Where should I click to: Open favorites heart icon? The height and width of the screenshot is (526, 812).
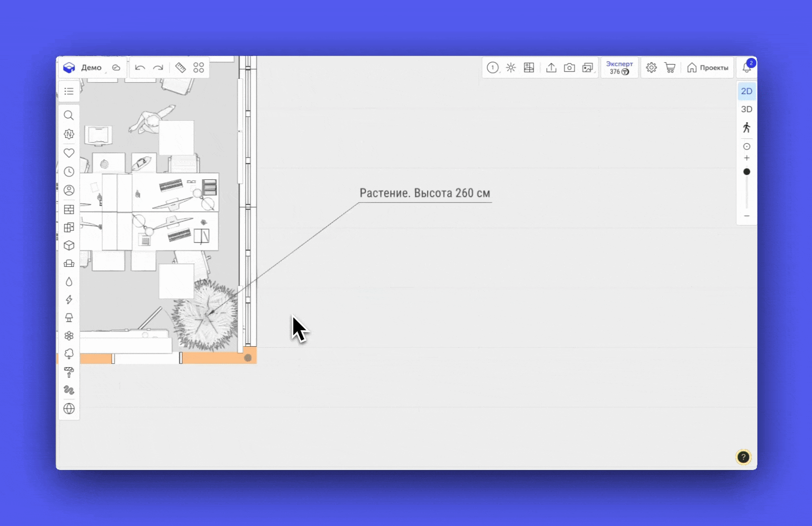tap(69, 153)
